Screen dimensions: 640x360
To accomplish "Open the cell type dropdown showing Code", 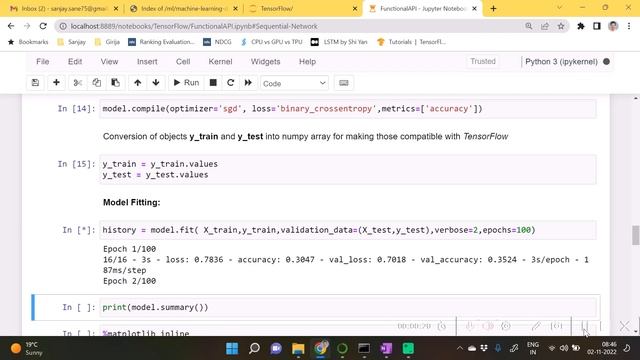I will 294,83.
